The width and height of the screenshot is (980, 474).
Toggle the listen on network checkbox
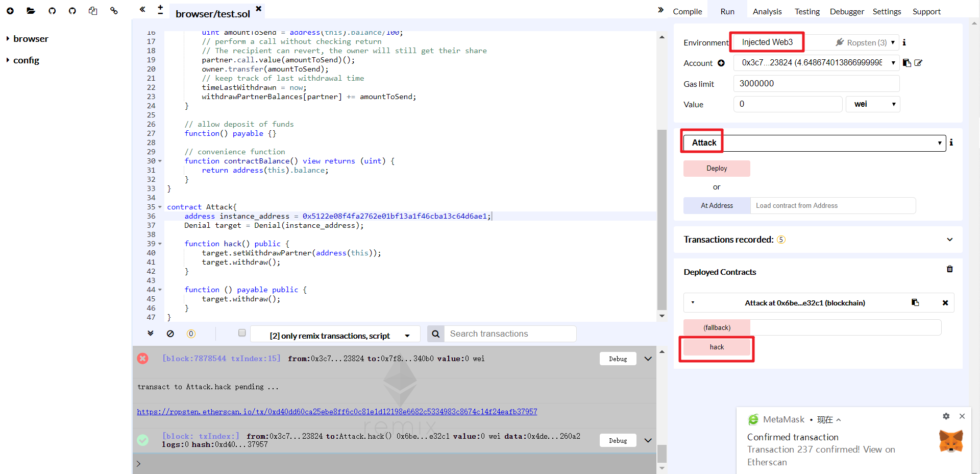[242, 333]
